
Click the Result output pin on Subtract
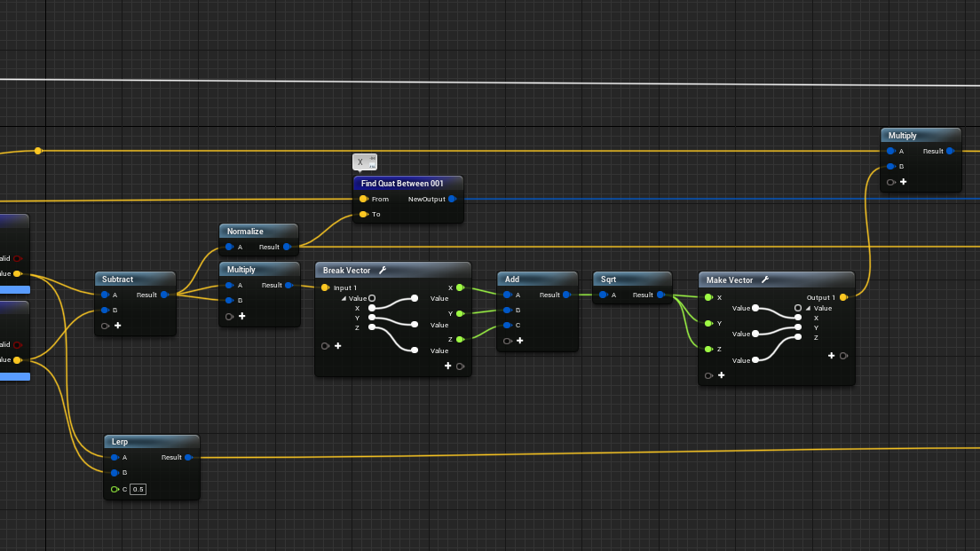(164, 295)
